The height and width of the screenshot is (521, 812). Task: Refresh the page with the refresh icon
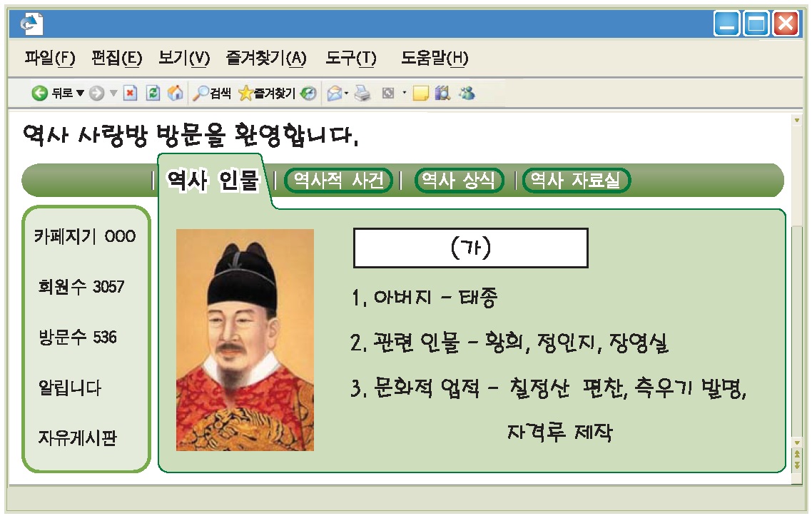(x=153, y=93)
